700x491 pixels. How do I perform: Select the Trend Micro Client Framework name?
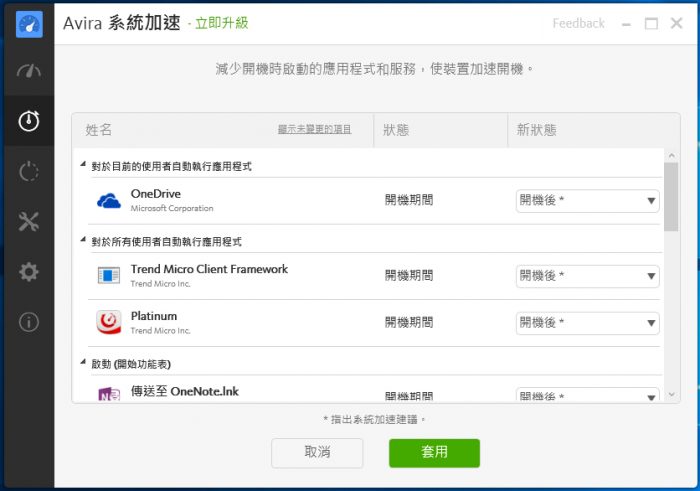click(x=209, y=269)
